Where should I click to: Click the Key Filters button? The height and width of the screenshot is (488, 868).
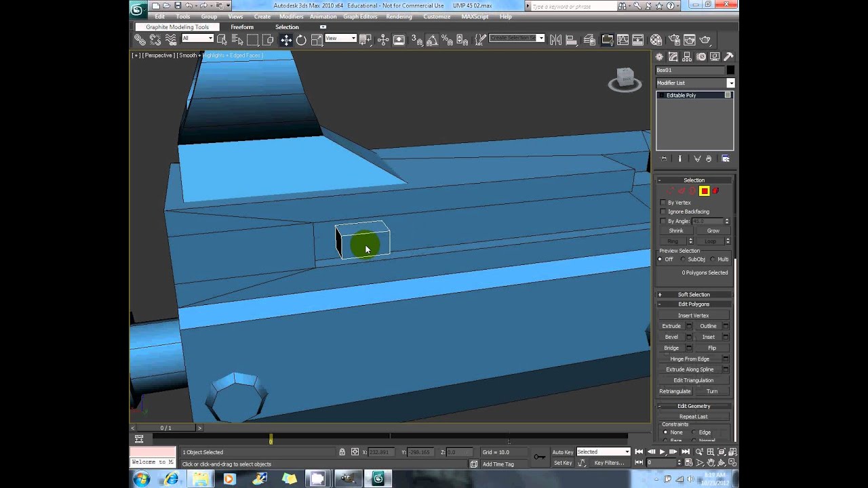[609, 463]
